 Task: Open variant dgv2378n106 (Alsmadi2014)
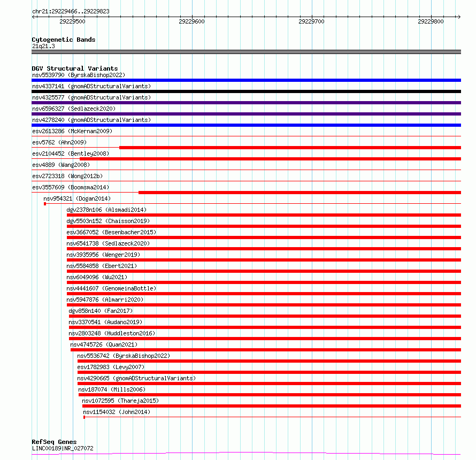(x=106, y=210)
